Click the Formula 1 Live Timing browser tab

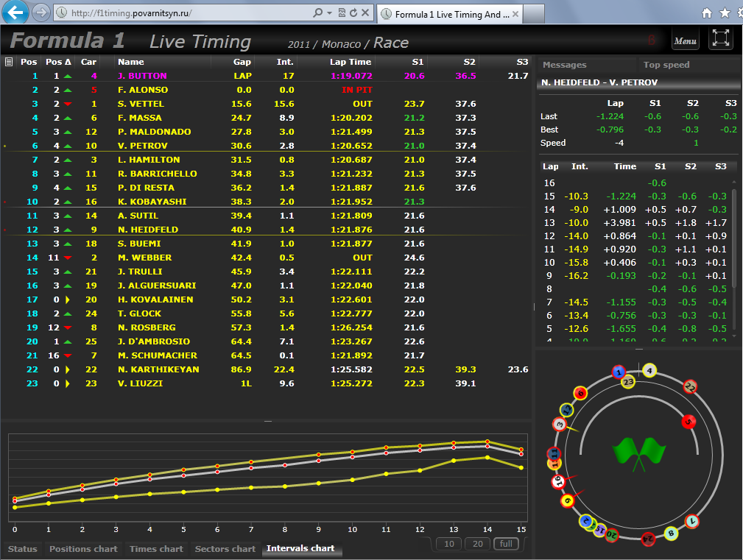tap(450, 14)
